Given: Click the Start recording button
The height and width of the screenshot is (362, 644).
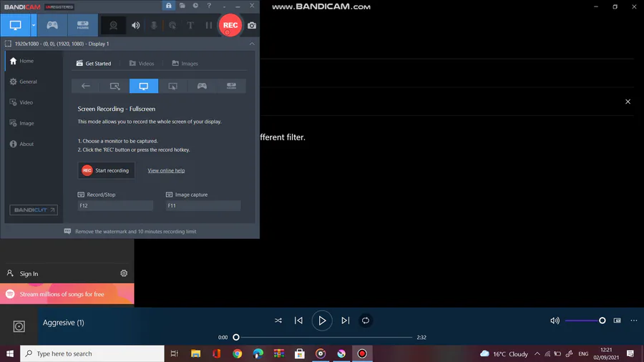Looking at the screenshot, I should [107, 170].
